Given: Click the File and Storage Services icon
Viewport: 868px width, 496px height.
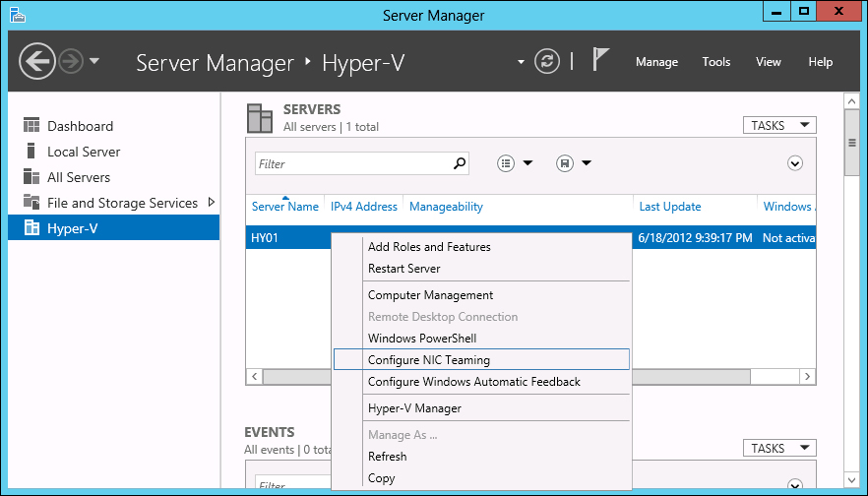Looking at the screenshot, I should pyautogui.click(x=31, y=202).
